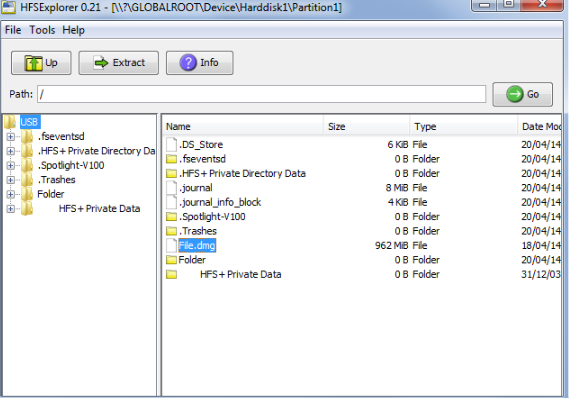Click the 6 KiB size cell
Screen dimensions: 569x398
398,144
